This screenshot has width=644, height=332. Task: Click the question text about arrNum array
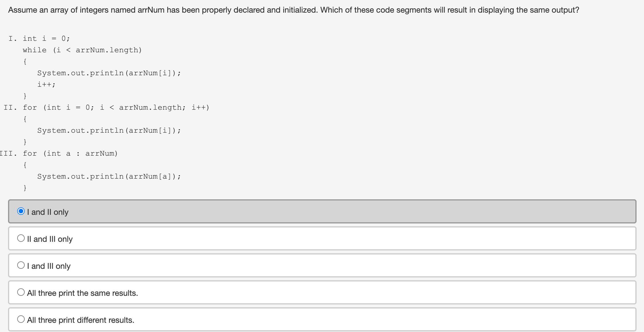294,10
